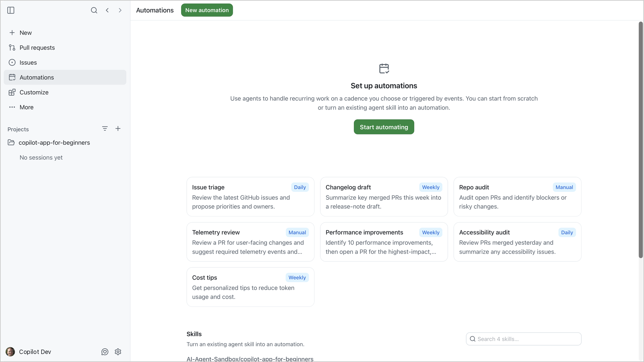Viewport: 644px width, 362px height.
Task: Open the copilot-app-for-beginners project
Action: point(65,142)
